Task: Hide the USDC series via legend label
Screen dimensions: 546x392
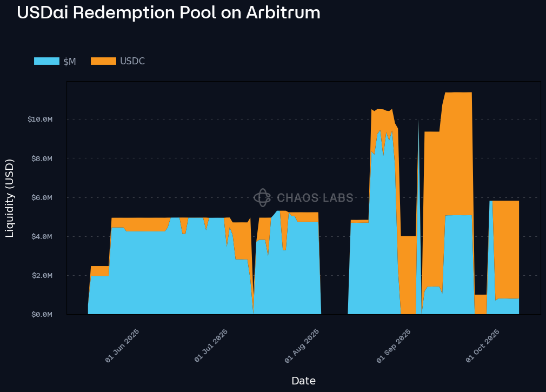Action: [x=132, y=61]
